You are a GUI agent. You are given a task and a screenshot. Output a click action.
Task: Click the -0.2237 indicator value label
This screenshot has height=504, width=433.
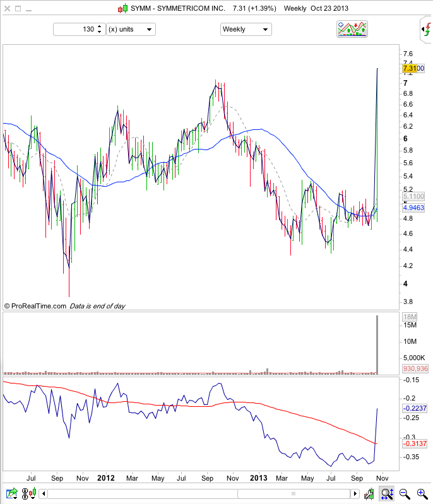(x=415, y=408)
